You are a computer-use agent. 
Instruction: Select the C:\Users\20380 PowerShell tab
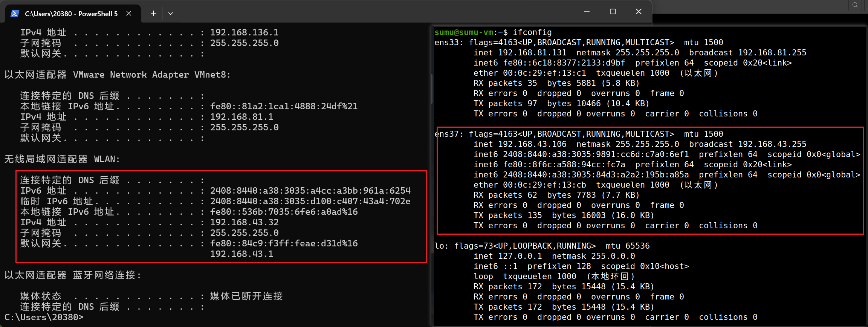[71, 14]
